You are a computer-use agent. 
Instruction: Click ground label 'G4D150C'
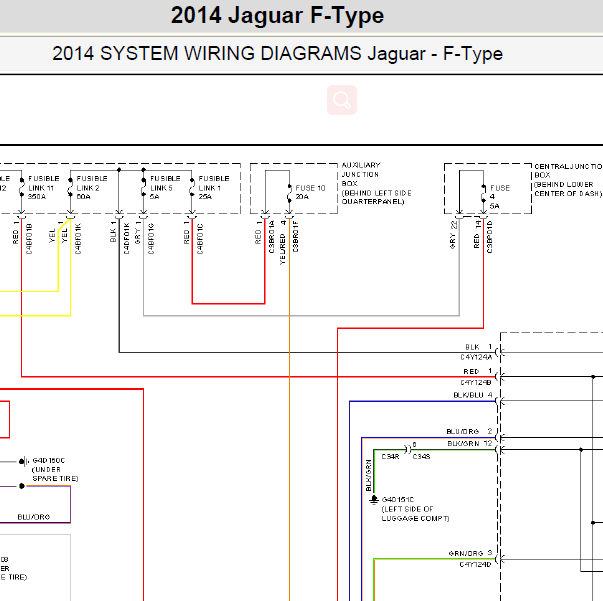49,461
